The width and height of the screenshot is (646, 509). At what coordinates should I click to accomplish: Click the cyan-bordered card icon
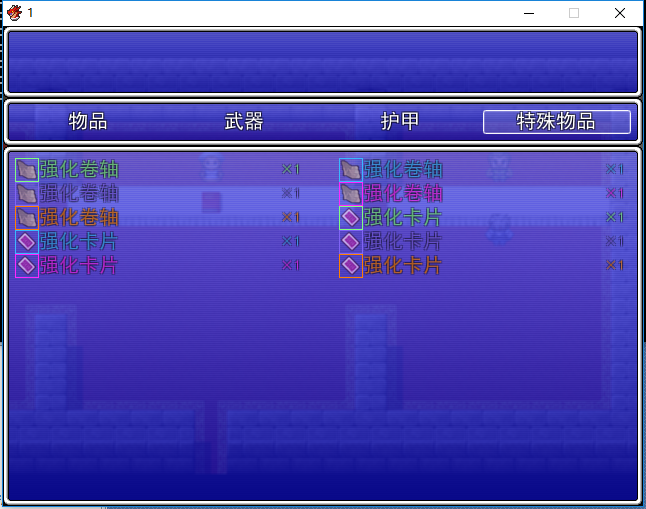click(x=27, y=242)
